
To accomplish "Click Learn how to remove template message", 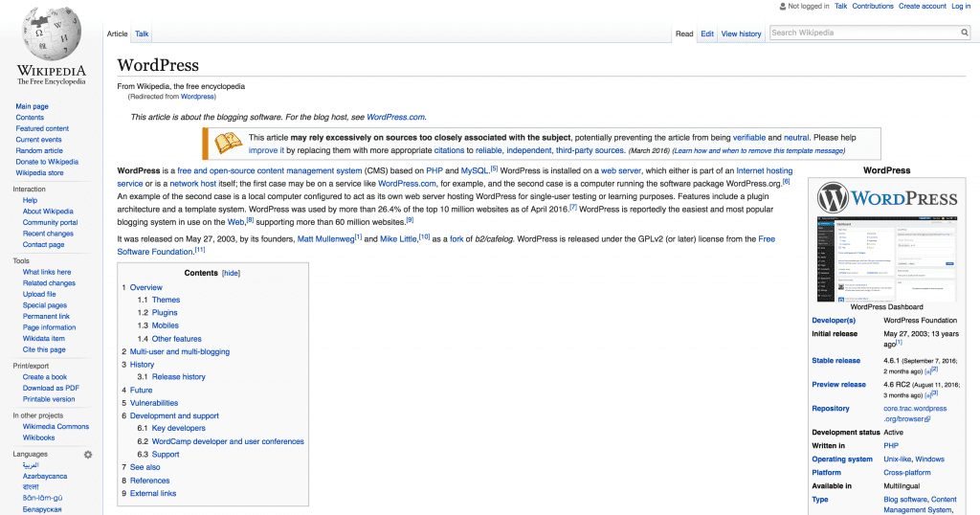I will coord(759,150).
